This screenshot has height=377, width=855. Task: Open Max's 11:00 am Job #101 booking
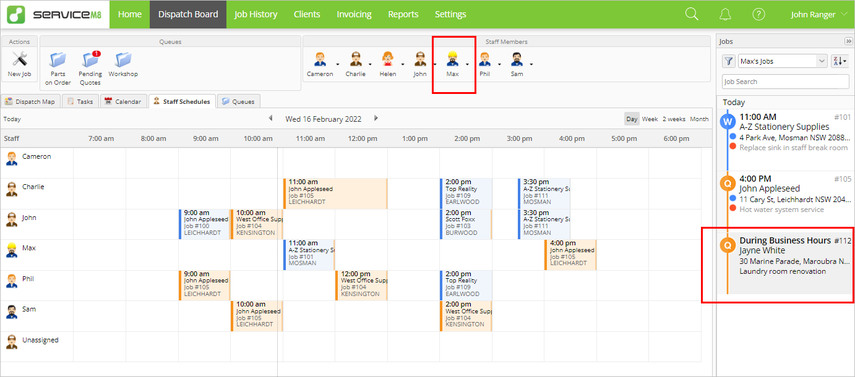pyautogui.click(x=309, y=254)
